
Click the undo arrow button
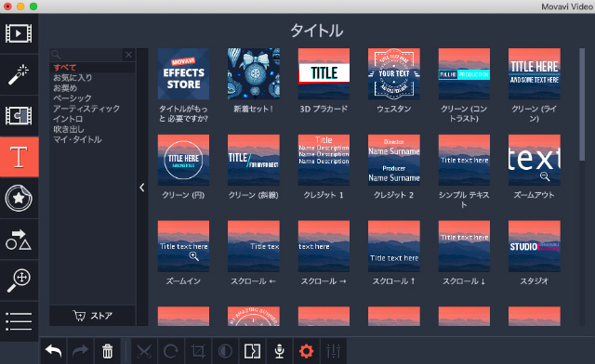tap(54, 352)
